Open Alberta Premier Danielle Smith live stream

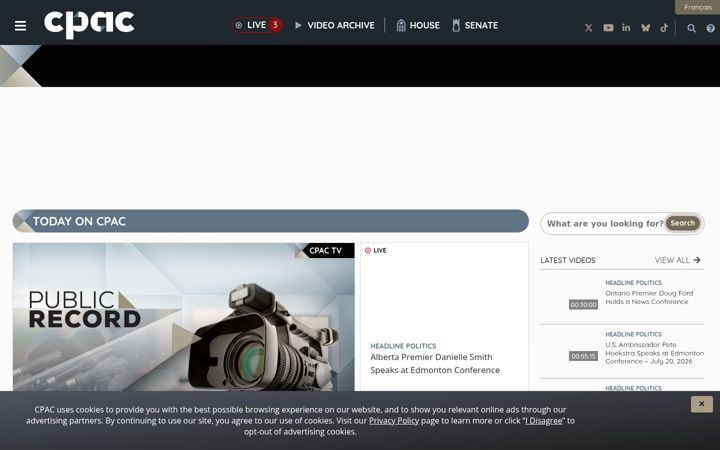point(435,363)
